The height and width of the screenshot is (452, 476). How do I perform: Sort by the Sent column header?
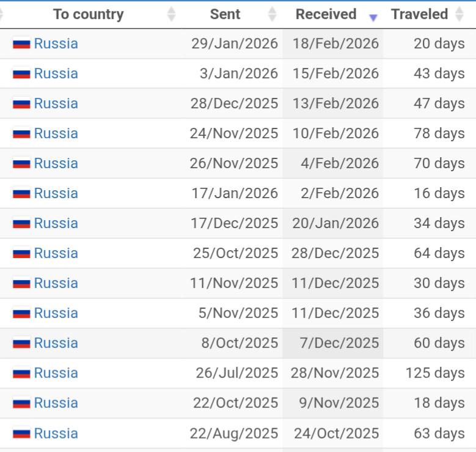click(x=225, y=14)
